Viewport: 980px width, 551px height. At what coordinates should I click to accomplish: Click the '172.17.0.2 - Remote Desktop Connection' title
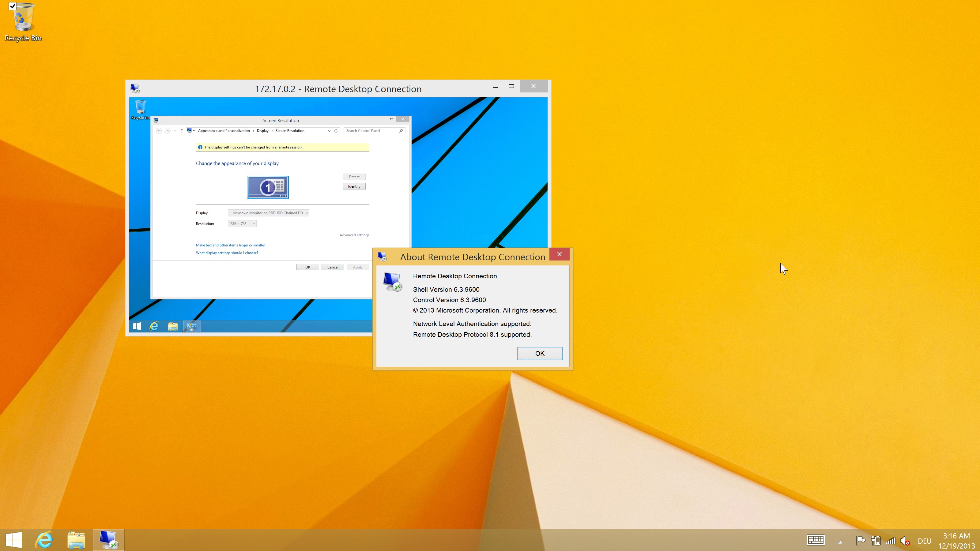[x=338, y=89]
